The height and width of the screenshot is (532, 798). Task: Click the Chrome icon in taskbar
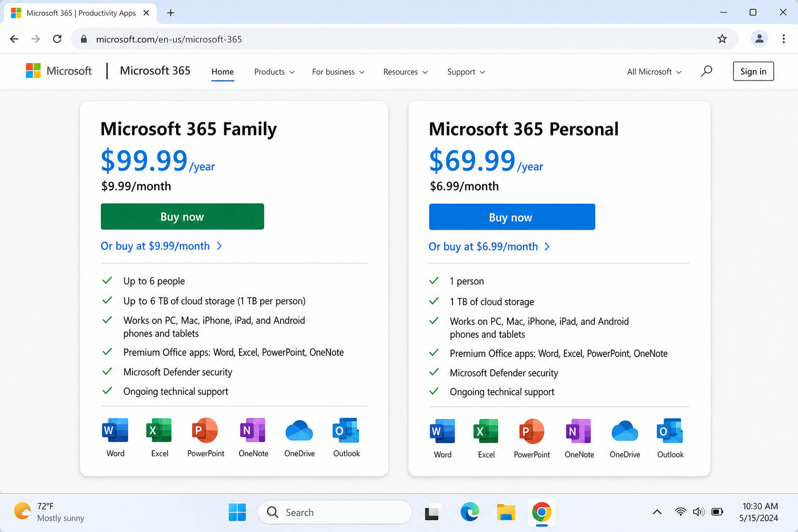pos(541,512)
